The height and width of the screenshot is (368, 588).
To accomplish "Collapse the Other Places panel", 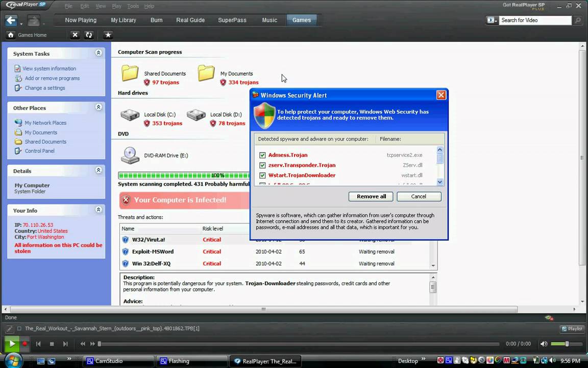I will point(98,107).
